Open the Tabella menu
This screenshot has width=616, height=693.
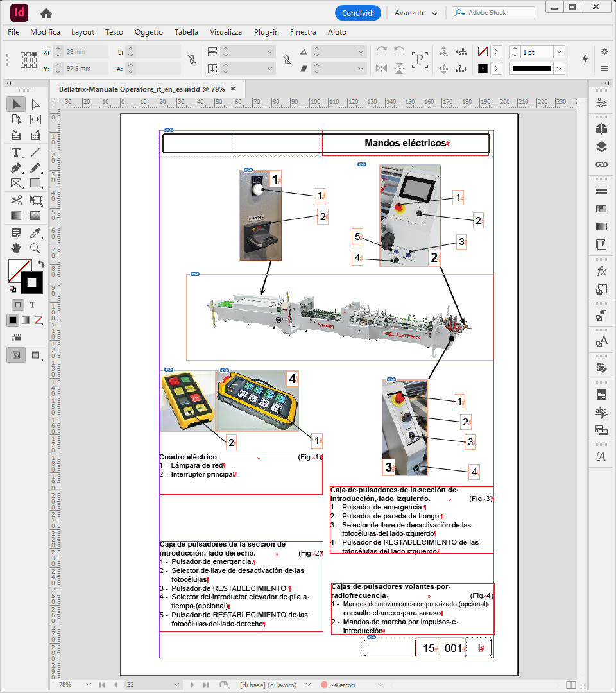(x=186, y=32)
